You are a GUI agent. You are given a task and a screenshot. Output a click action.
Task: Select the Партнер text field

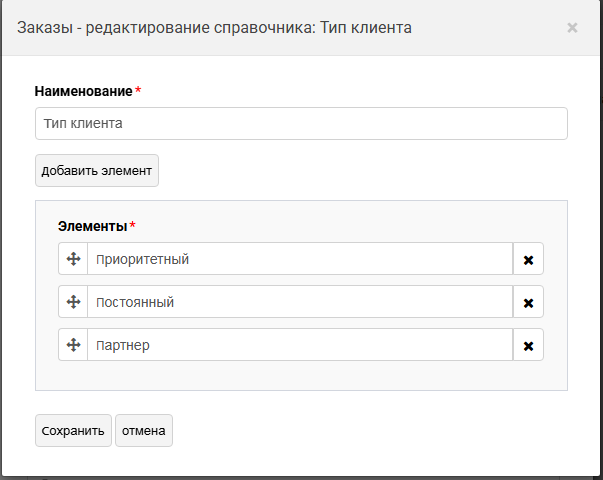300,345
